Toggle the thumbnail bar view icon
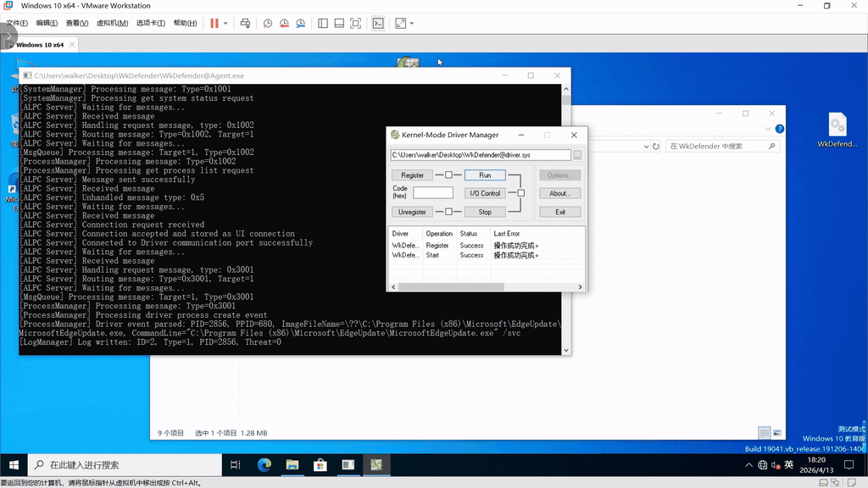 (339, 23)
